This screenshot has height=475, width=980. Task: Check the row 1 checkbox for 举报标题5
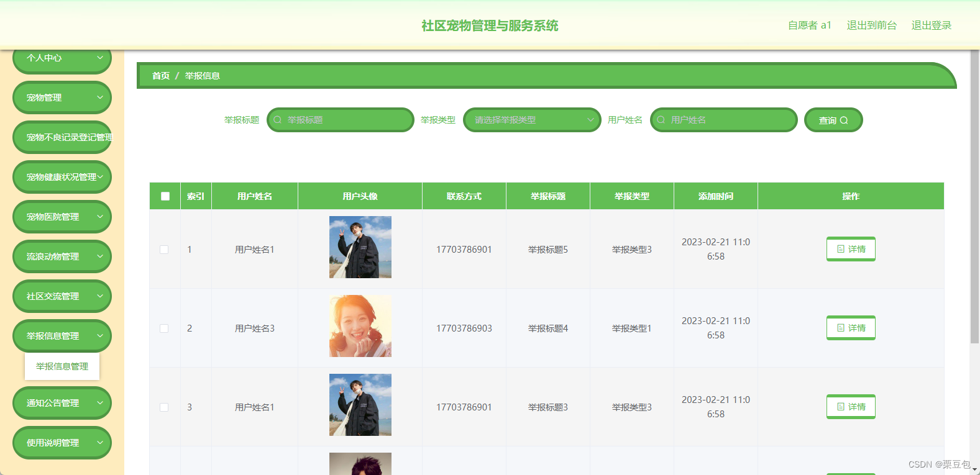coord(164,250)
